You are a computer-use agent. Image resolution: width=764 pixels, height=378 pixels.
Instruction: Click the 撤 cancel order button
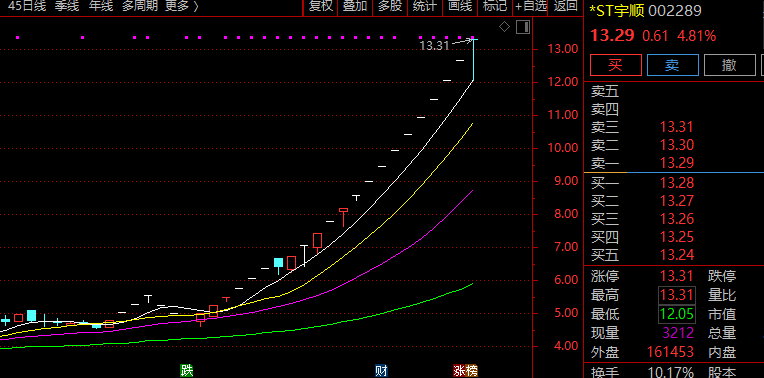click(729, 65)
